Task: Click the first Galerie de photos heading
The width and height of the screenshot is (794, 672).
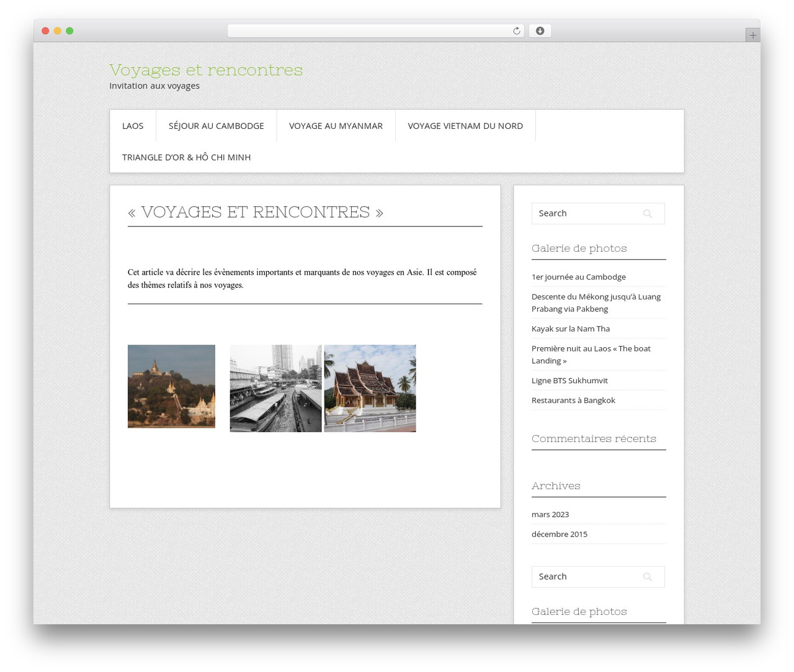Action: tap(579, 248)
